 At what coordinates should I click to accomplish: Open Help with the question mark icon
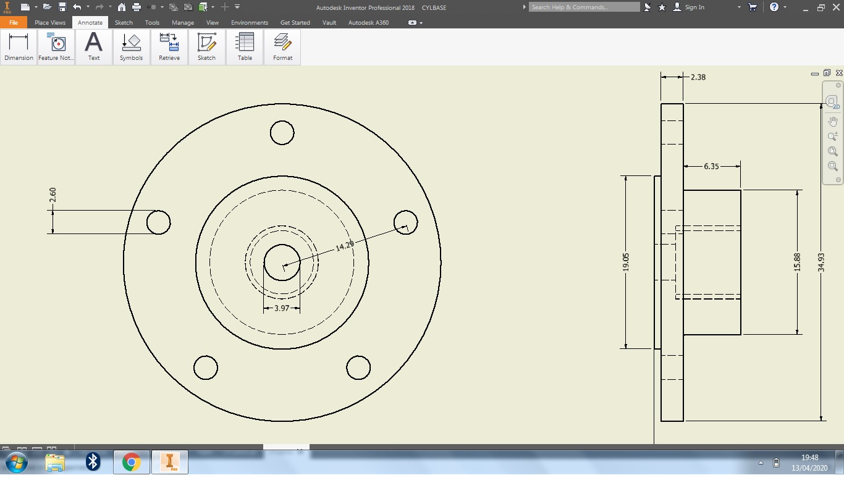(774, 7)
